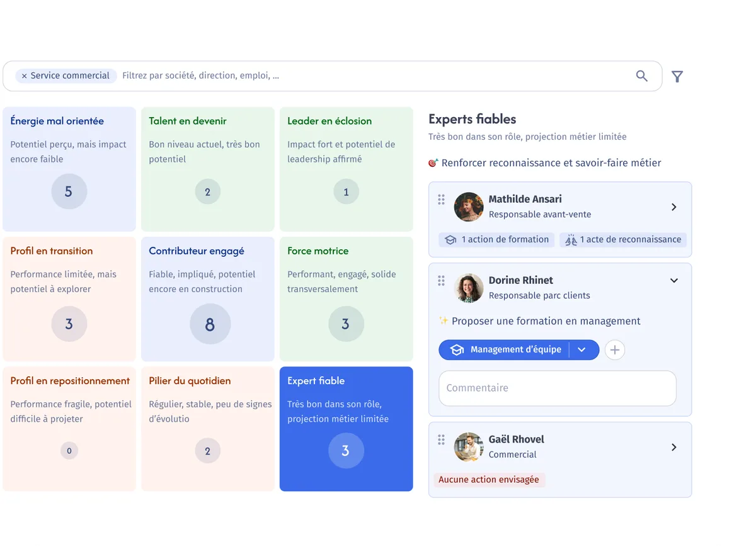Select the Profil en transition box
Image resolution: width=756 pixels, height=549 pixels.
point(69,299)
